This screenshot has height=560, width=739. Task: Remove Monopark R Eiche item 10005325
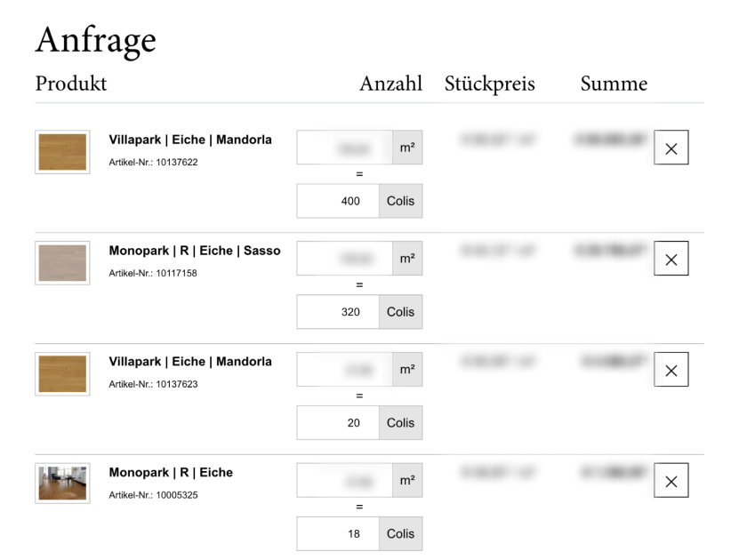[671, 481]
